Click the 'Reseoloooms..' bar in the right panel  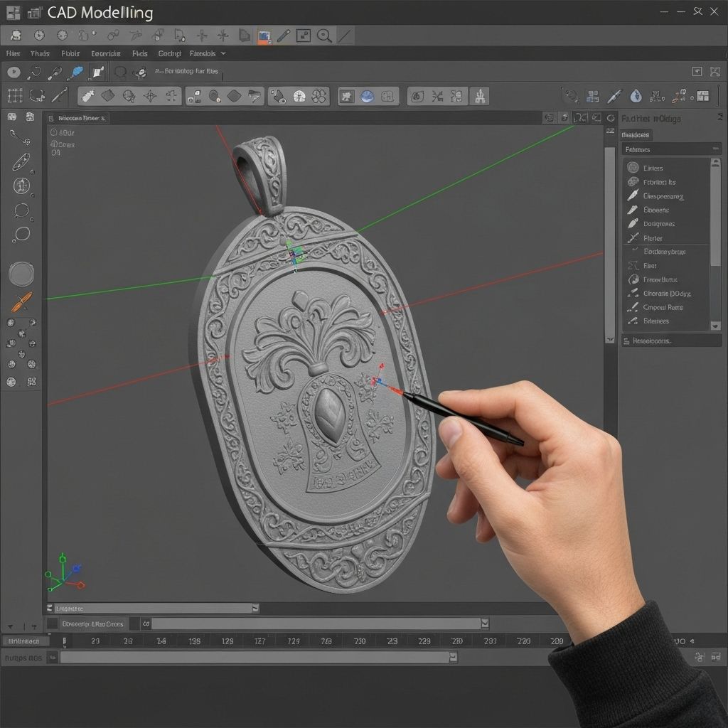pyautogui.click(x=671, y=341)
